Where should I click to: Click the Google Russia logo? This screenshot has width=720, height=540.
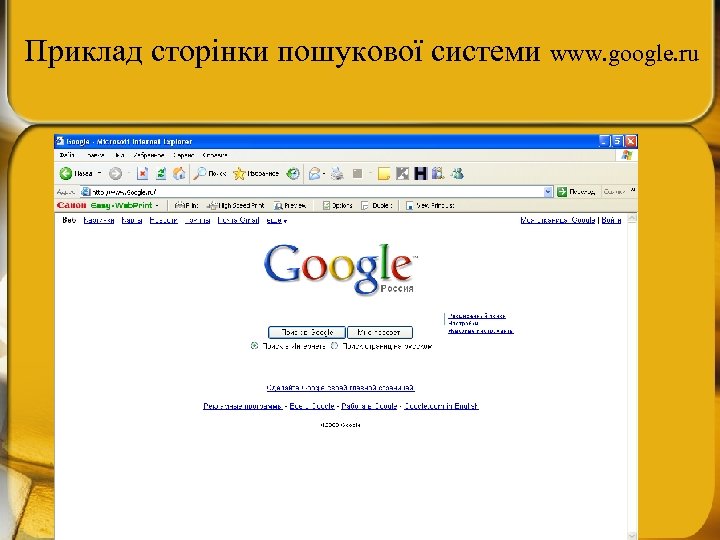[x=340, y=269]
